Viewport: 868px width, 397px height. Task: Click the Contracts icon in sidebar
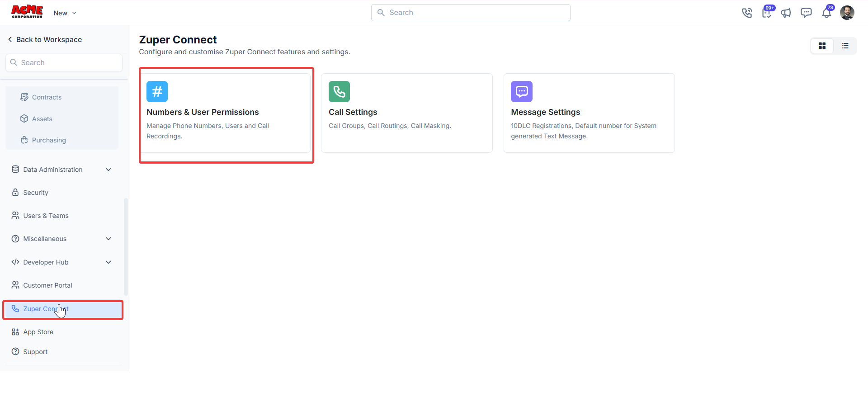click(x=24, y=97)
